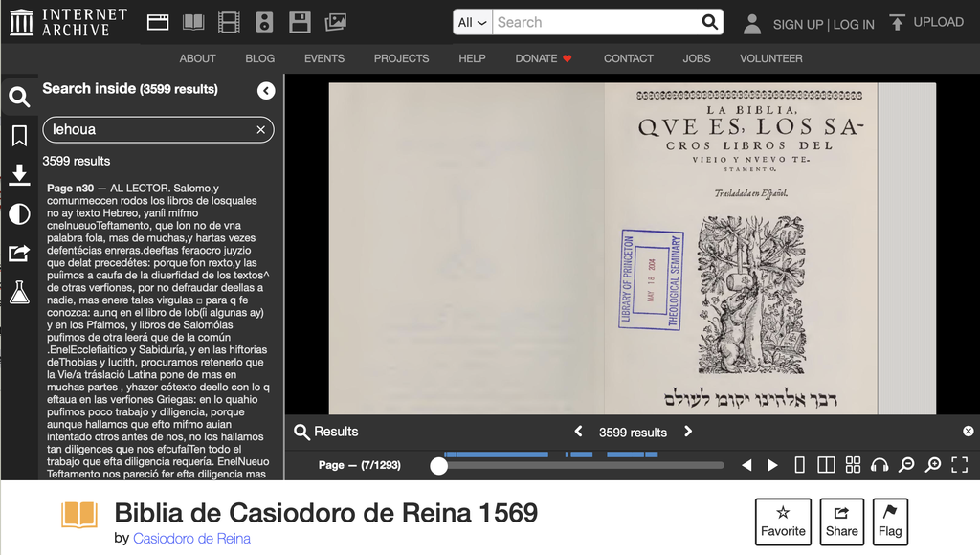Click the blank left page in viewer

(x=466, y=249)
